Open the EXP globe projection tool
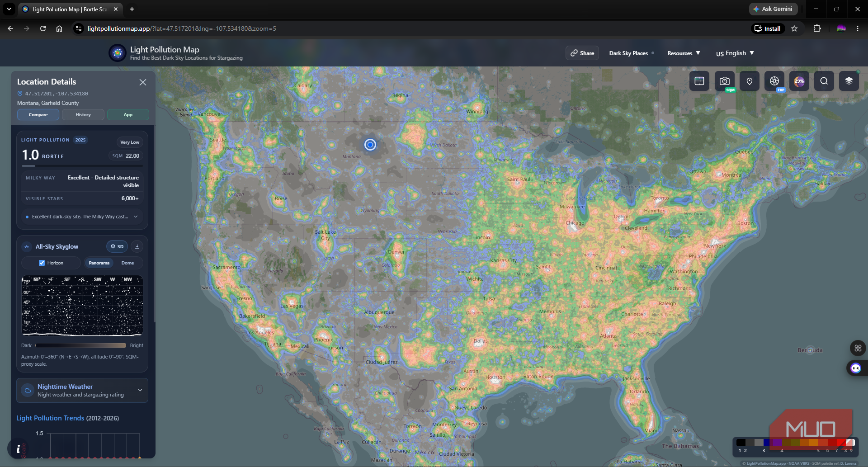868x467 pixels. (x=774, y=81)
